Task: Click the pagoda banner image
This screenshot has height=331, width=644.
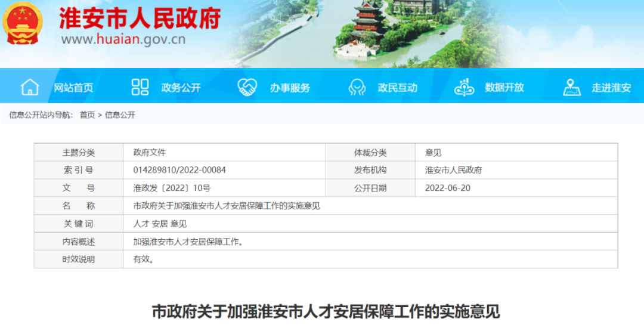Action: tap(367, 27)
